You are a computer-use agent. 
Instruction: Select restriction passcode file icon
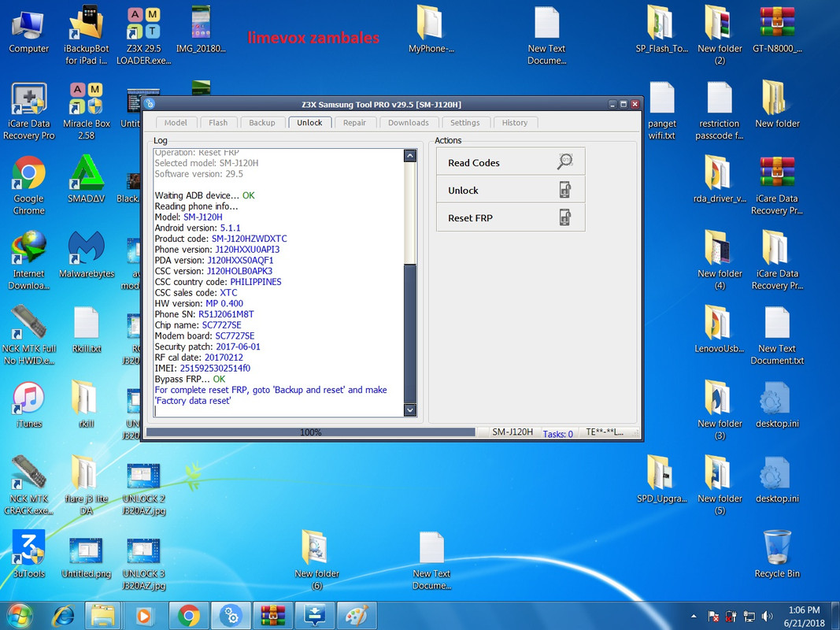(720, 111)
